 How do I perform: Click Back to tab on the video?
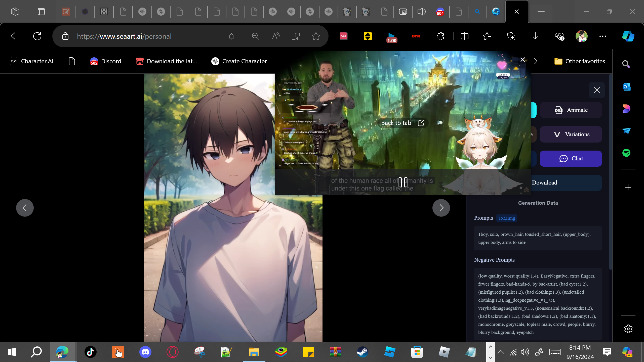coord(403,123)
